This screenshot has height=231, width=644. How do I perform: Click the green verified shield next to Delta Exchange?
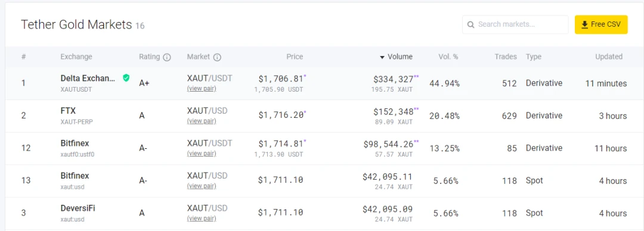[x=126, y=77]
